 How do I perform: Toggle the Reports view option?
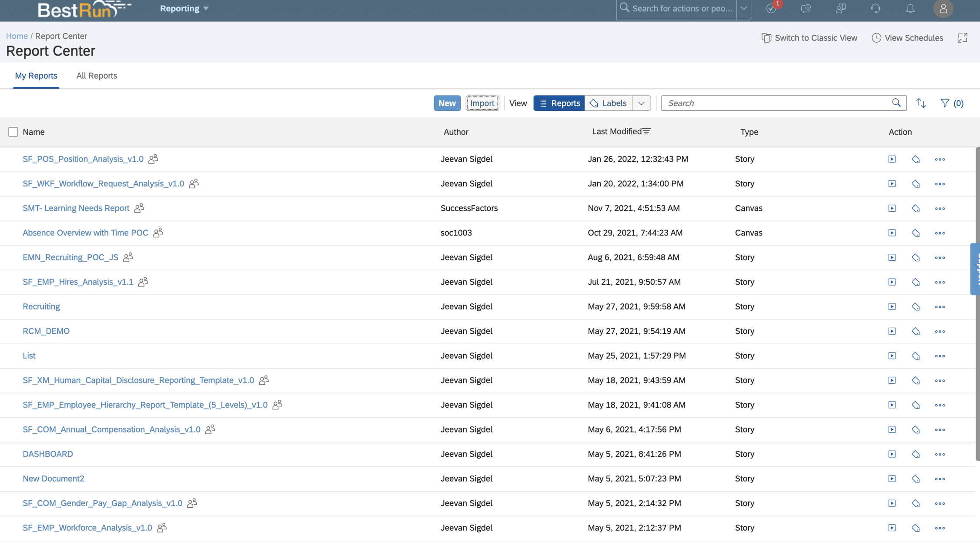coord(559,103)
